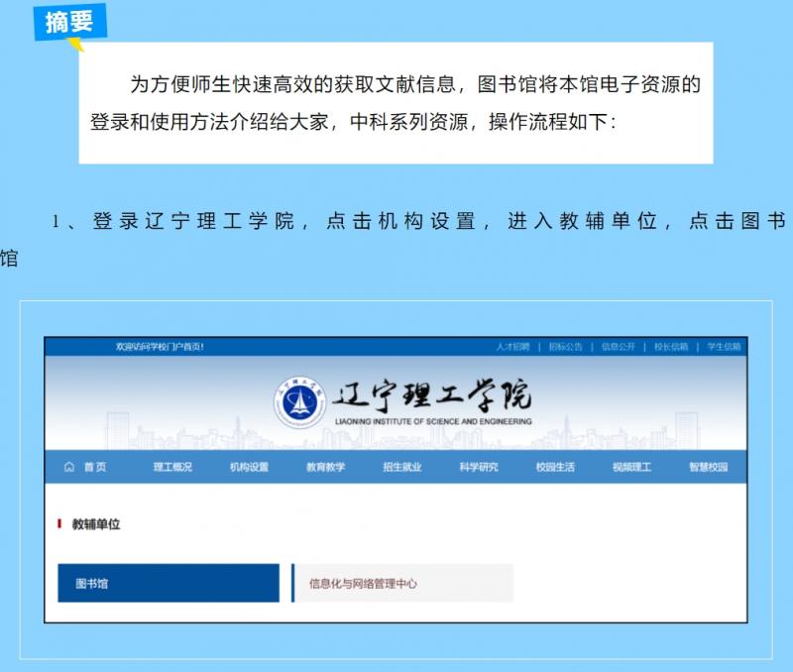Click the 图书馆 blue button
The width and height of the screenshot is (793, 672).
tap(169, 583)
